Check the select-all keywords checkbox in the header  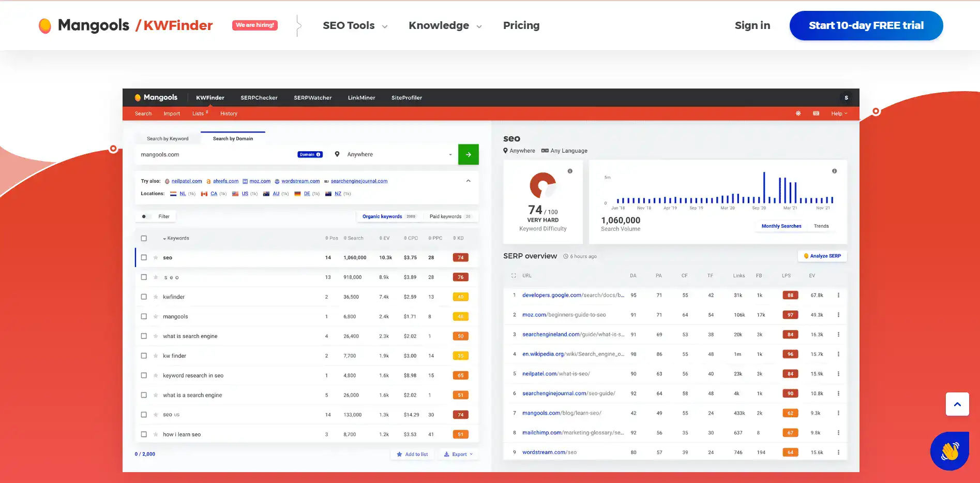(x=143, y=238)
